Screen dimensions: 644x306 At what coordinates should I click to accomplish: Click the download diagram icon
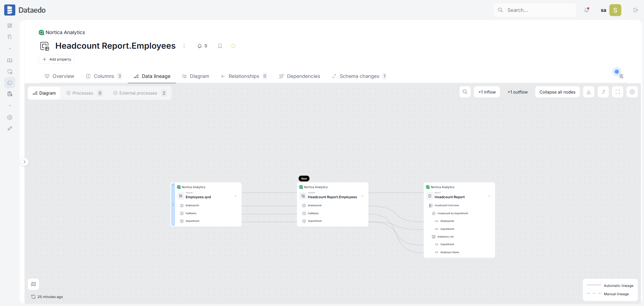click(589, 92)
